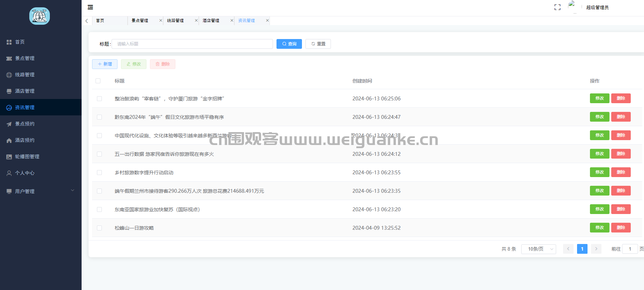Collapse the sidebar with the hamburger icon
This screenshot has height=290, width=644.
pos(90,7)
